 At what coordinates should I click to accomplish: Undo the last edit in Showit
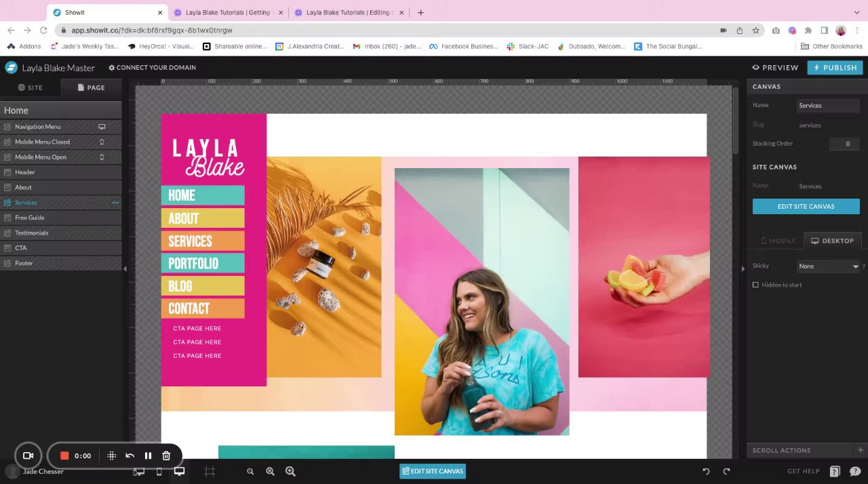(x=706, y=471)
